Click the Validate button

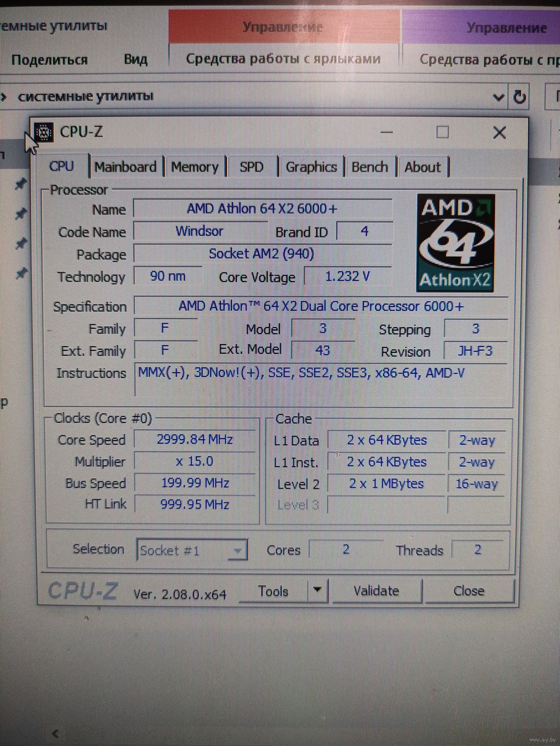pos(376,591)
